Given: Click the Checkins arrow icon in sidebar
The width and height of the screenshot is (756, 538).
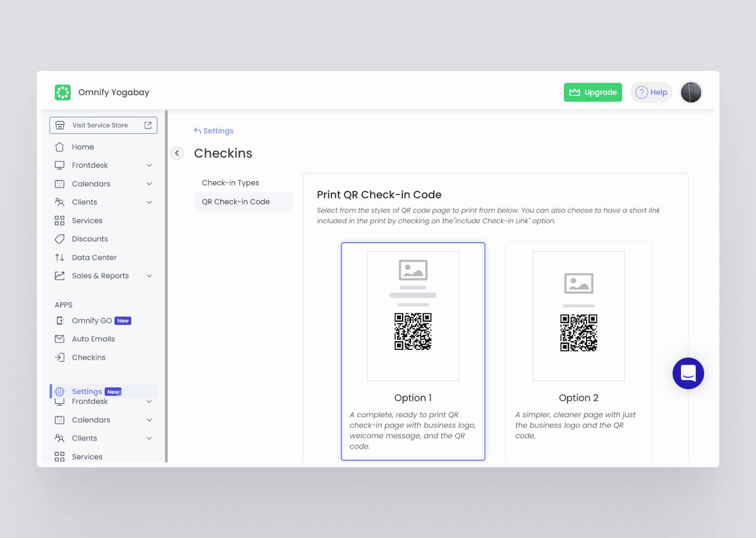Looking at the screenshot, I should (x=60, y=357).
